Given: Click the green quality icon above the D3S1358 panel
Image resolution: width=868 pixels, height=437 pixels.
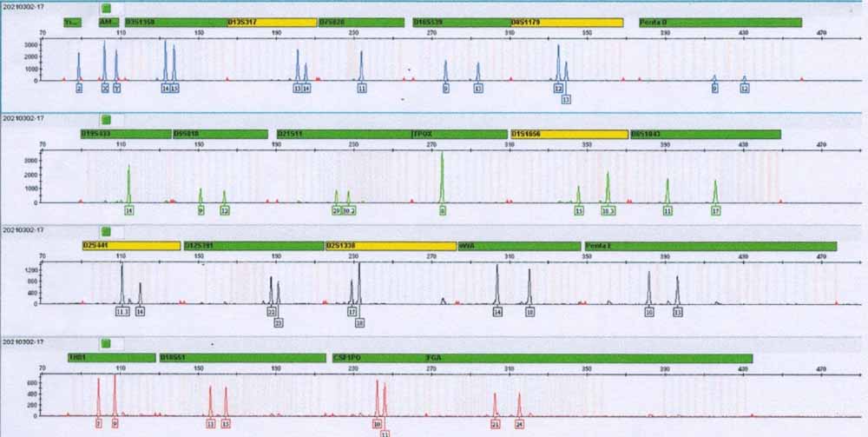Looking at the screenshot, I should pos(107,7).
